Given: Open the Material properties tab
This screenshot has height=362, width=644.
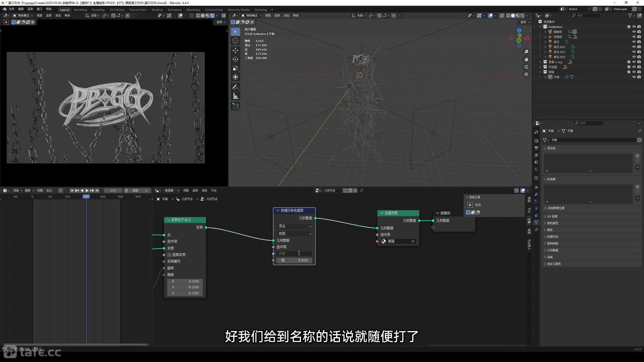Looking at the screenshot, I should click(x=536, y=230).
